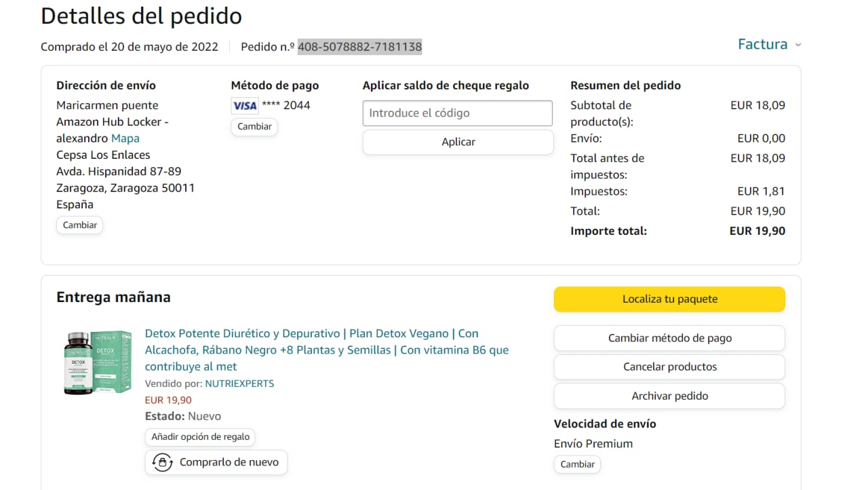
Task: Change shipping speed under Envío Premium
Action: (578, 465)
